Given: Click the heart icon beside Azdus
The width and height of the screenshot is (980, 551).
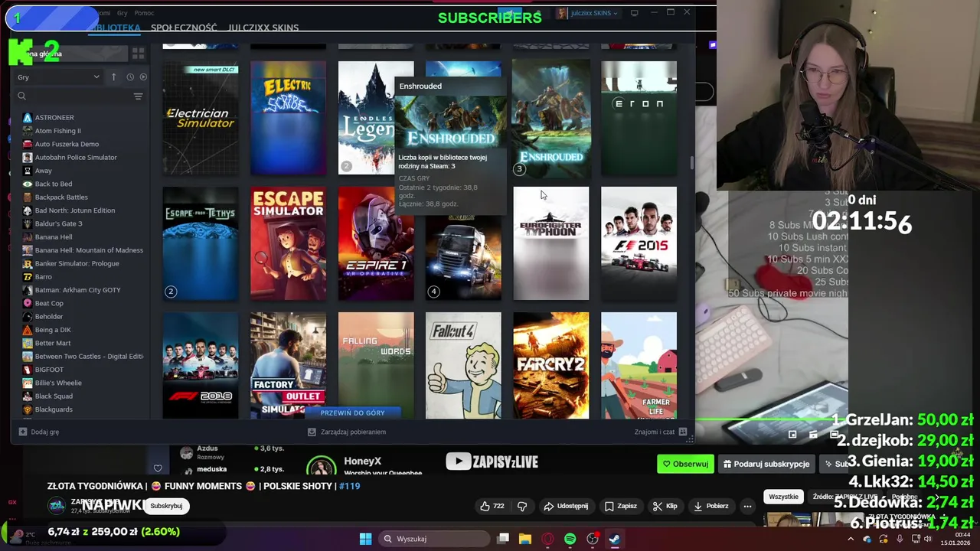Looking at the screenshot, I should pyautogui.click(x=158, y=468).
